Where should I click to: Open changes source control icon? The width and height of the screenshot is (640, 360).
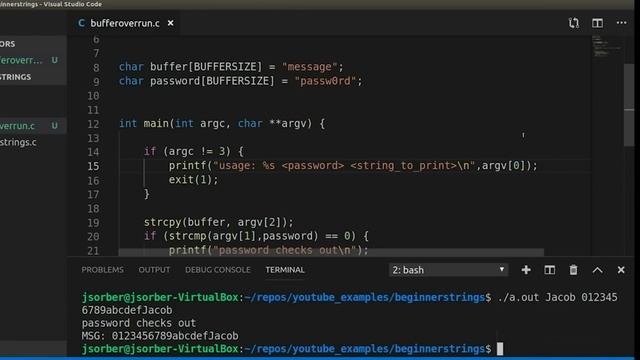573,23
